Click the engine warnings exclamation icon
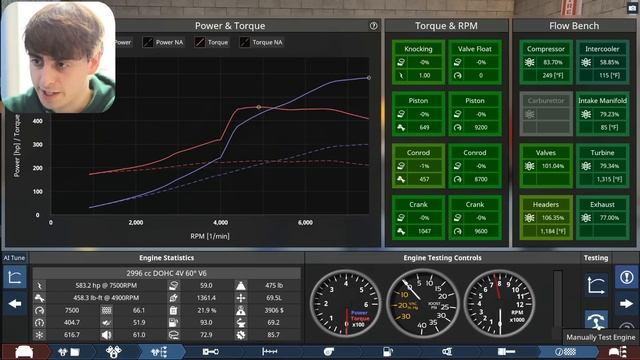 627,277
